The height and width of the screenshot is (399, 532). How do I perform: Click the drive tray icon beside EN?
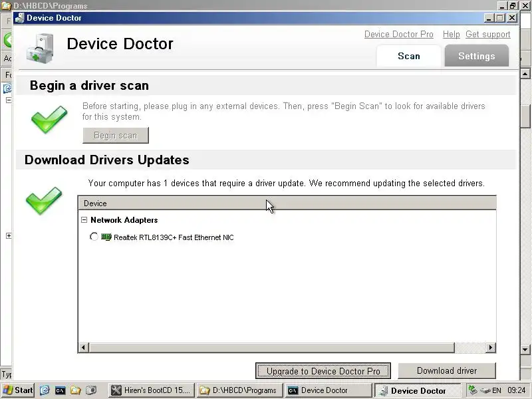point(485,390)
